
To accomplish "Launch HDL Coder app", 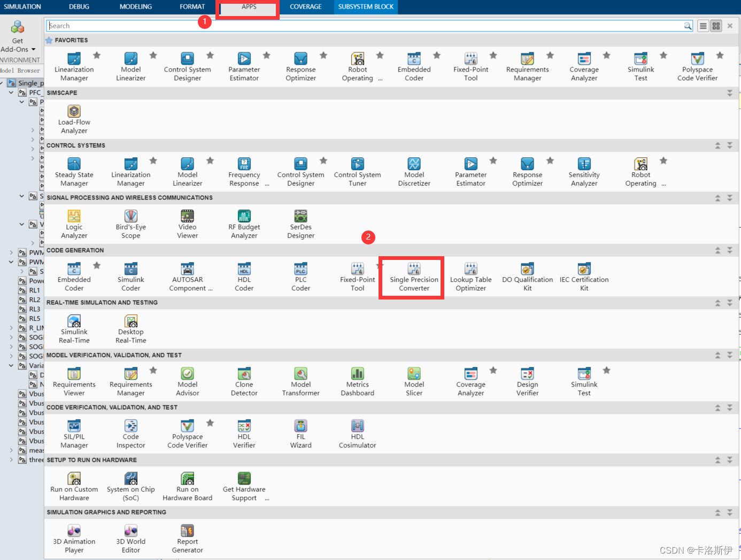I will click(244, 277).
